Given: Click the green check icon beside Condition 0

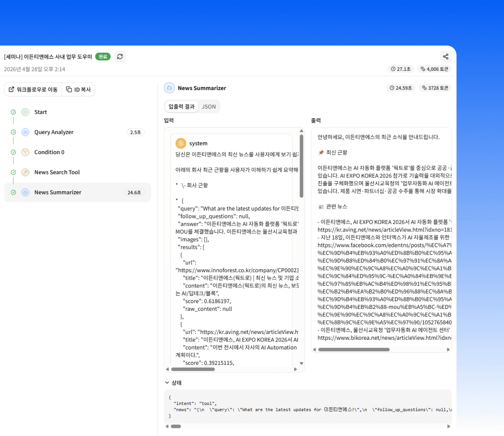Looking at the screenshot, I should [x=13, y=152].
